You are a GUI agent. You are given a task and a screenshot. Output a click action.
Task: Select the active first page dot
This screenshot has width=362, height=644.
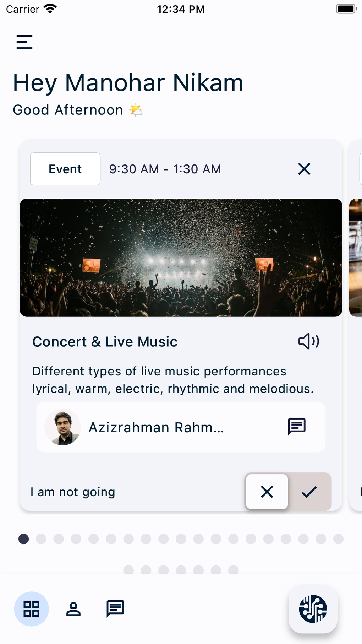pos(24,539)
